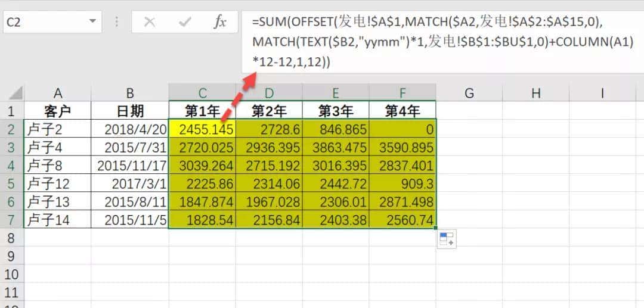Select row 3 header
Viewport: 644px width, 308px height.
pos(11,147)
